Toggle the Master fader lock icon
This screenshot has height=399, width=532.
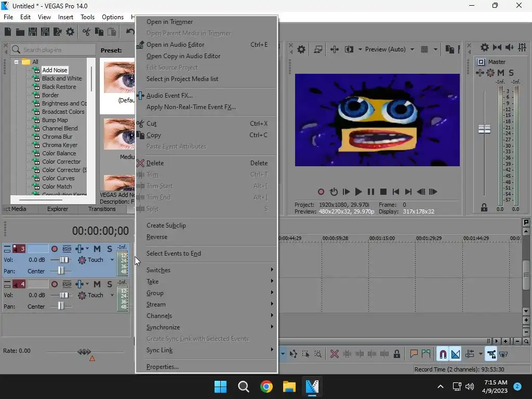pos(484,208)
